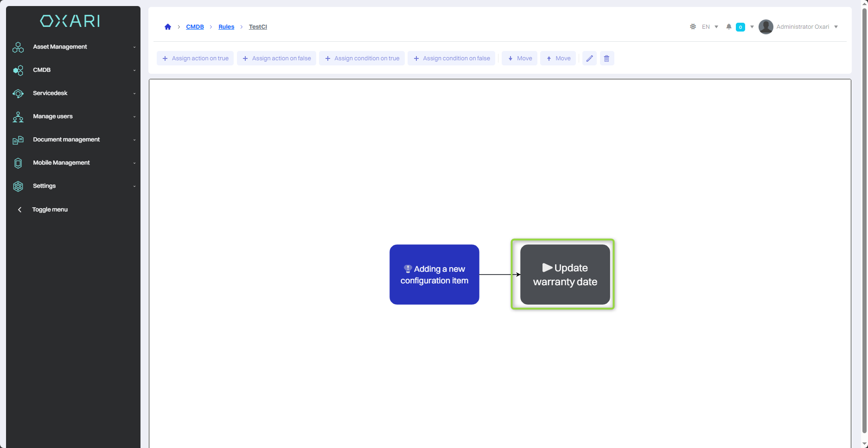
Task: Click the Administrator Oxari avatar picture
Action: pos(766,27)
